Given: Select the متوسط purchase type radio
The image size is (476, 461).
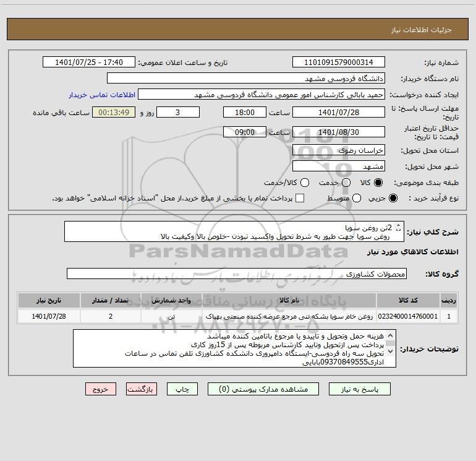Looking at the screenshot, I should coord(357,198).
